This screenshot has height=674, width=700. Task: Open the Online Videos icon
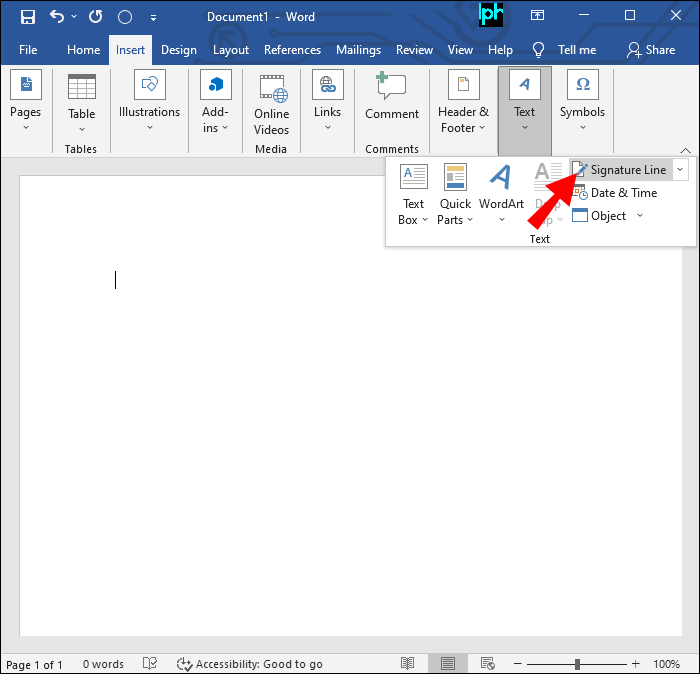coord(271,104)
